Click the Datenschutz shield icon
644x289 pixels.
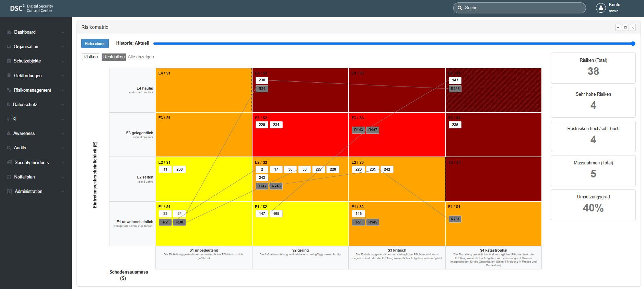tap(9, 104)
